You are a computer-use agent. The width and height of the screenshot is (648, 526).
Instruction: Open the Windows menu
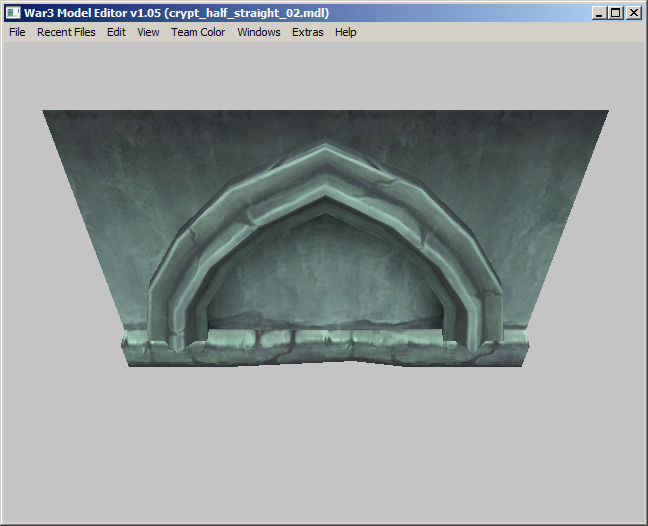[x=259, y=32]
